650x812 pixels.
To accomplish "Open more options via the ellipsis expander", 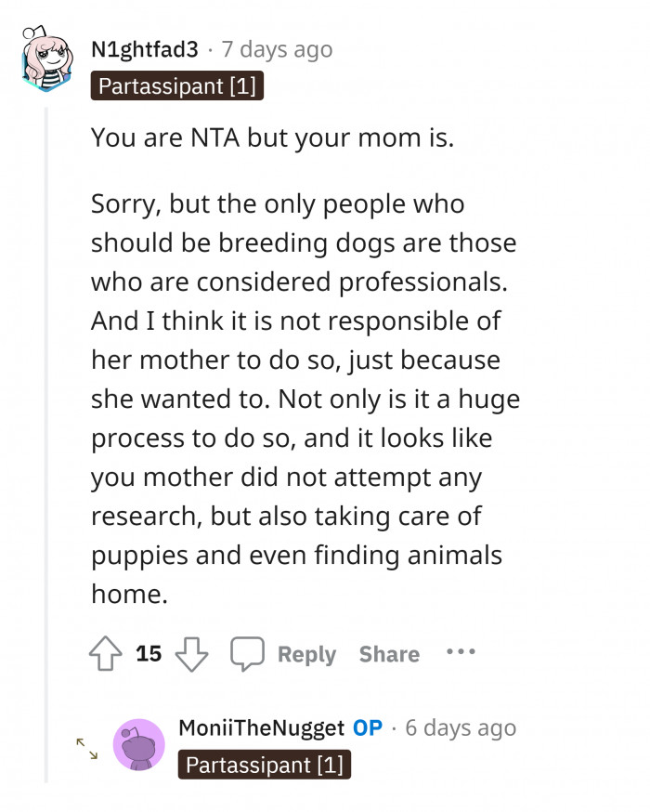I will coord(461,653).
